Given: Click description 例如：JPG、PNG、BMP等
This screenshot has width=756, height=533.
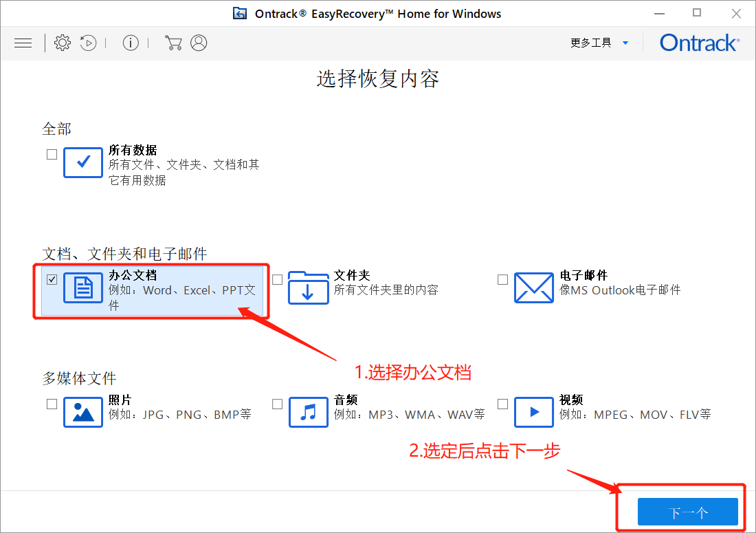Looking at the screenshot, I should 180,414.
